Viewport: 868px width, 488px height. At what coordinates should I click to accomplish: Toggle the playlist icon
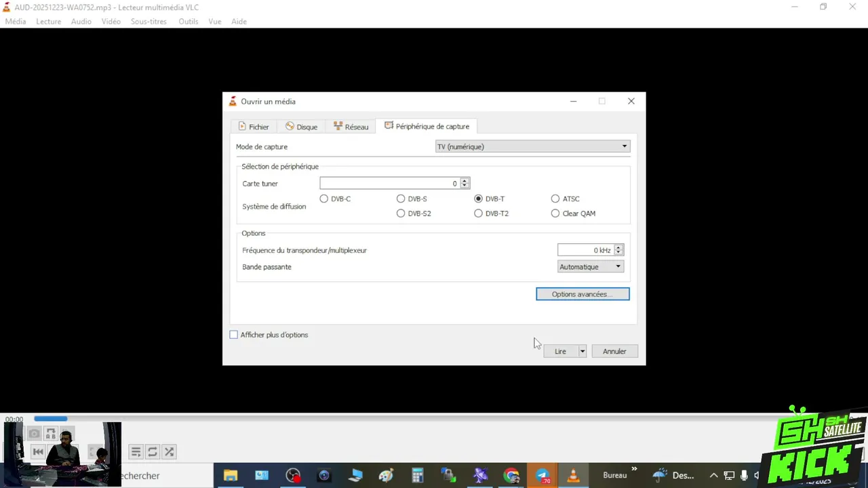pyautogui.click(x=136, y=451)
